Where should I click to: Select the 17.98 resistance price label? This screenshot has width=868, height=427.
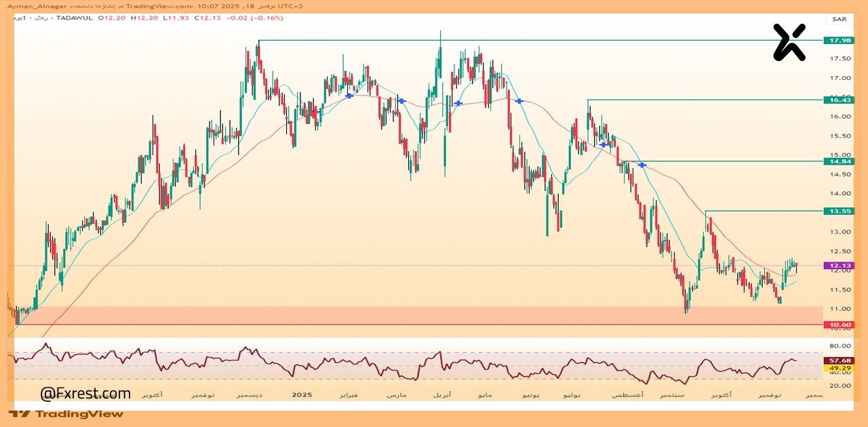(837, 41)
